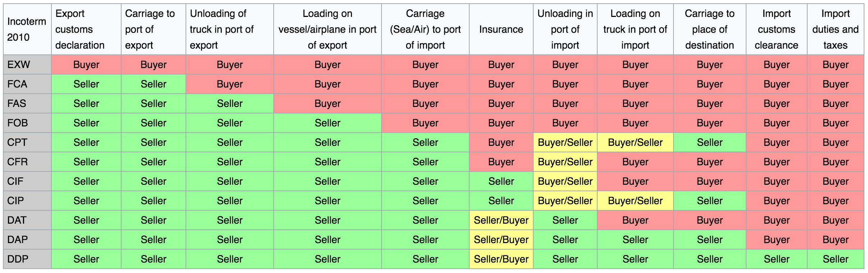868x273 pixels.
Task: Select CIP Carriage to destination Seller cell
Action: tap(710, 201)
